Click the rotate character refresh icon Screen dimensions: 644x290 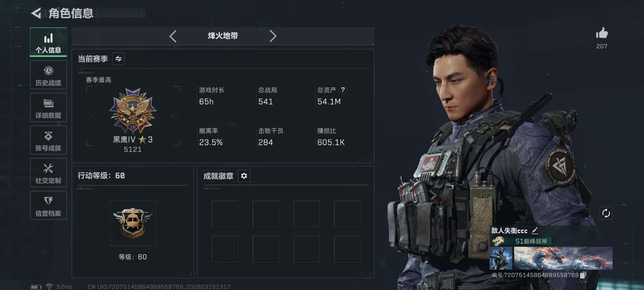606,213
